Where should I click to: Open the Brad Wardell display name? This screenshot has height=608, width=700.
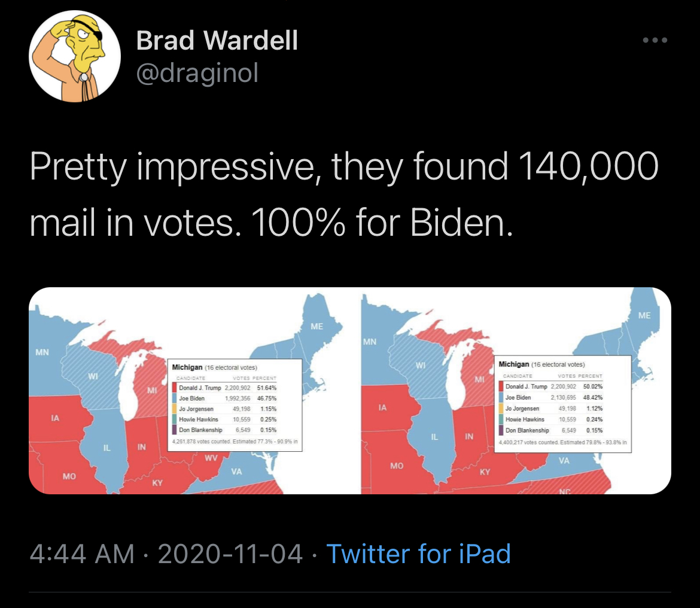pyautogui.click(x=217, y=41)
